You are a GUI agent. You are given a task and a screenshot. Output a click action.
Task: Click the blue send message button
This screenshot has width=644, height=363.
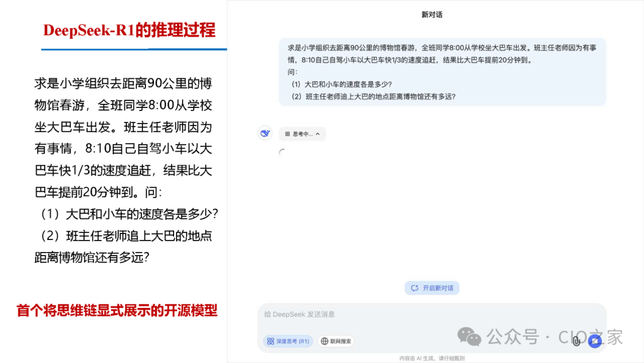point(595,341)
